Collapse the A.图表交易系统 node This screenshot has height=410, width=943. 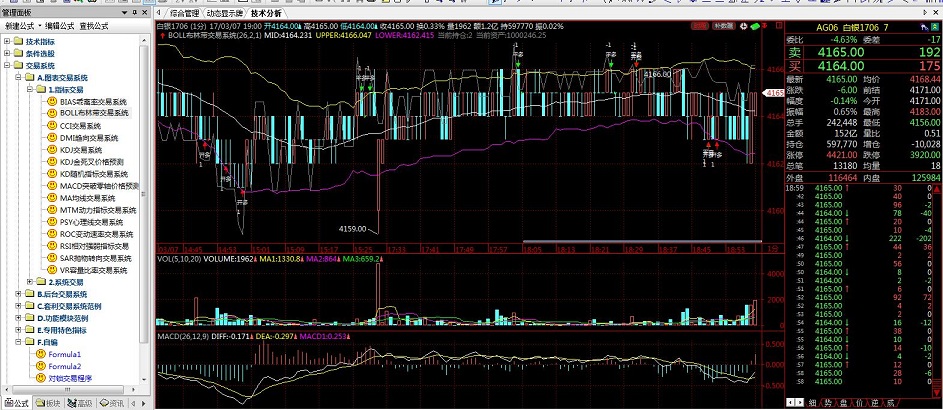19,78
